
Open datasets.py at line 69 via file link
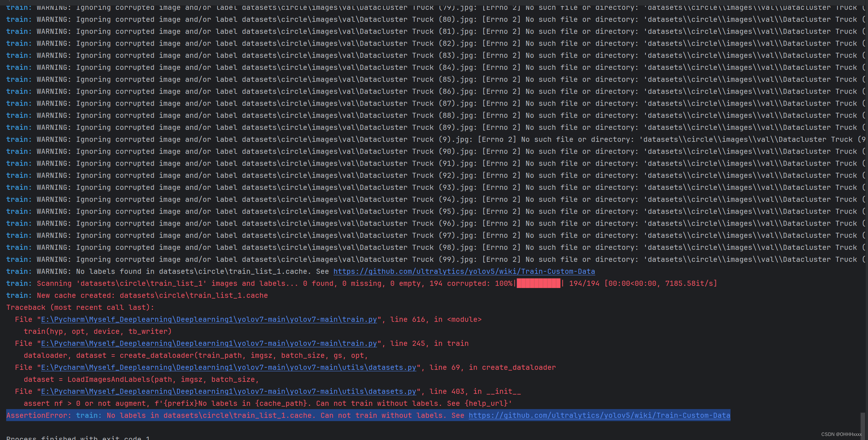click(x=228, y=367)
